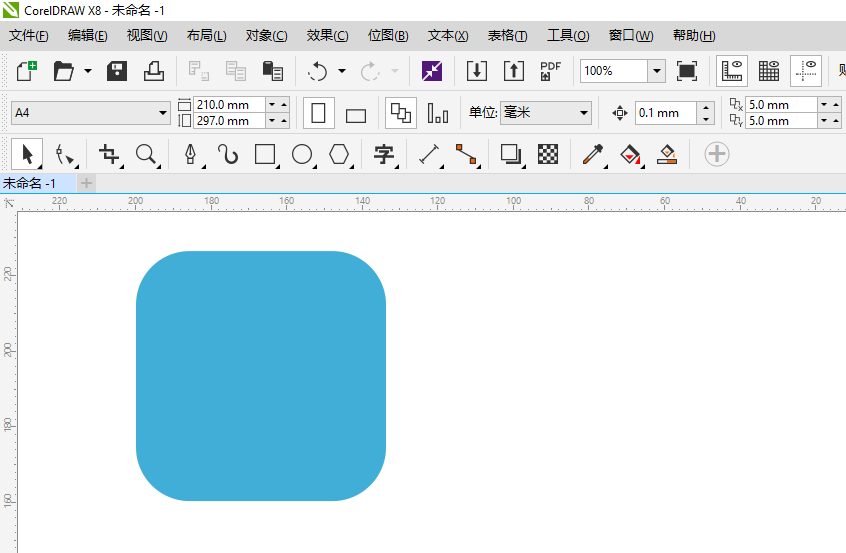Click the New document icon

26,71
